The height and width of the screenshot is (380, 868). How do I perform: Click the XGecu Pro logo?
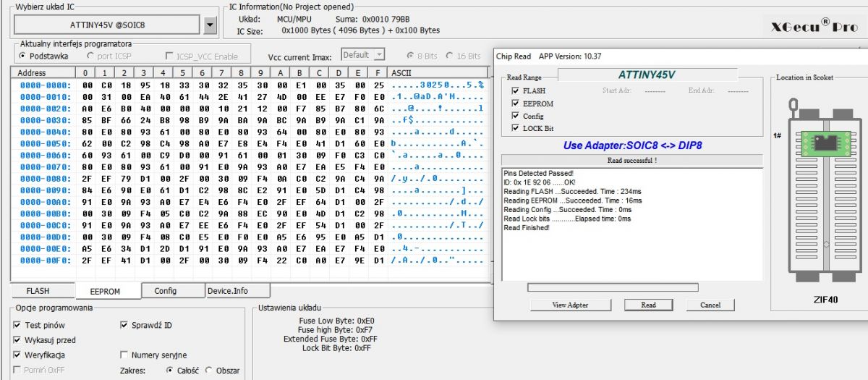pos(813,26)
